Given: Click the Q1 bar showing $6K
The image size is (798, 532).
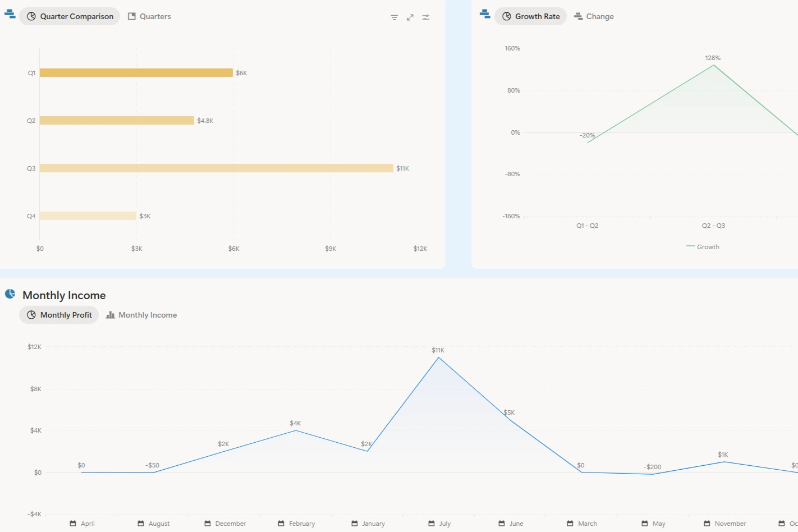Looking at the screenshot, I should tap(136, 73).
